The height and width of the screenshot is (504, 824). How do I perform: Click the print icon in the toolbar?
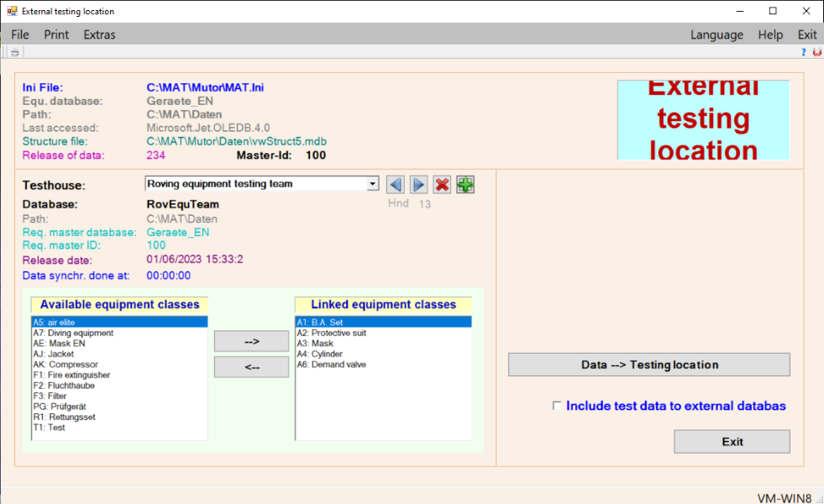pos(14,52)
